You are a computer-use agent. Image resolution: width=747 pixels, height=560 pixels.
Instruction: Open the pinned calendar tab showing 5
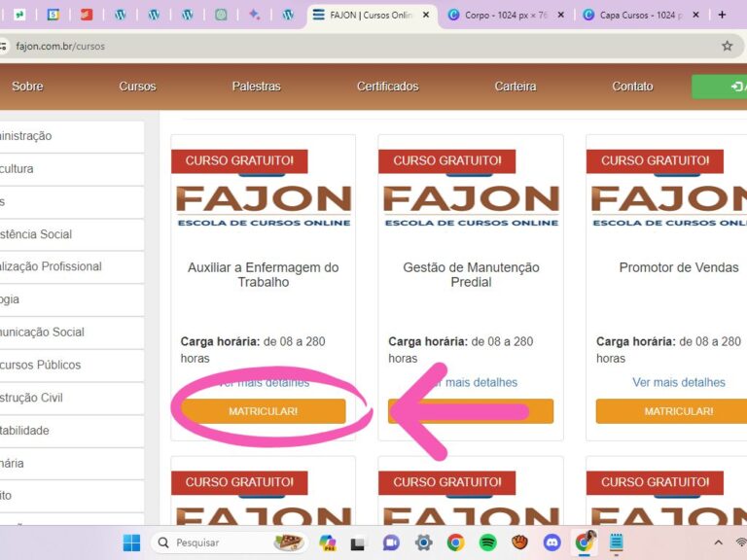click(53, 16)
